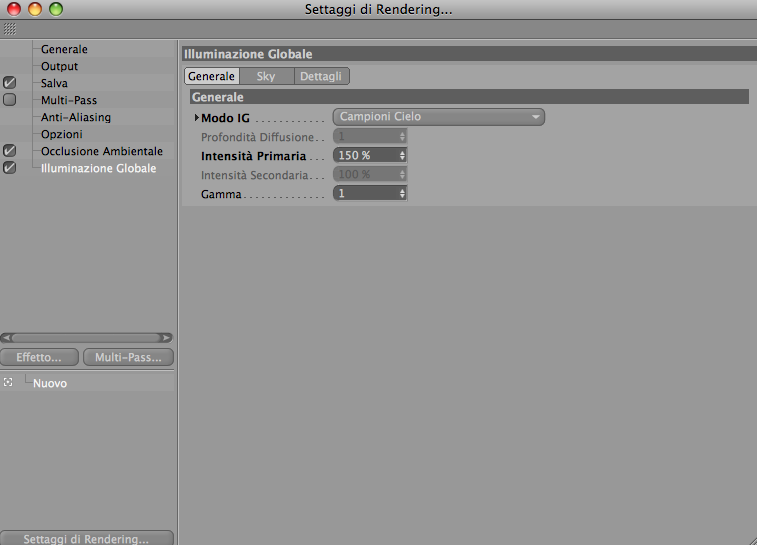Image resolution: width=757 pixels, height=545 pixels.
Task: Click the sidebar horizontal scrollbar track
Action: pos(86,337)
